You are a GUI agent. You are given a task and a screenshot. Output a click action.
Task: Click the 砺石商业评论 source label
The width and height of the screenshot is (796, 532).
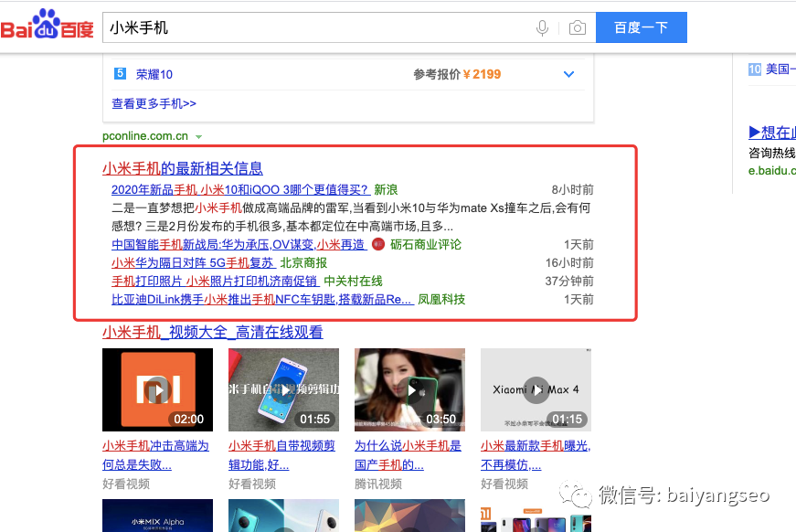point(426,245)
